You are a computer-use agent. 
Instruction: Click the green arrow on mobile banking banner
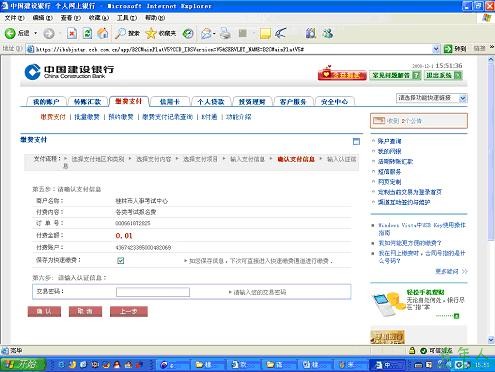click(x=456, y=316)
